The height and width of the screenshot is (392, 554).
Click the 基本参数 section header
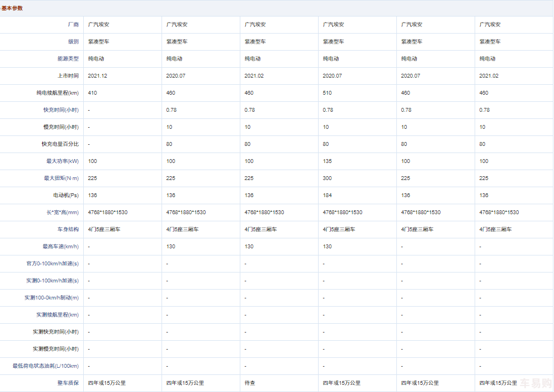pyautogui.click(x=12, y=8)
